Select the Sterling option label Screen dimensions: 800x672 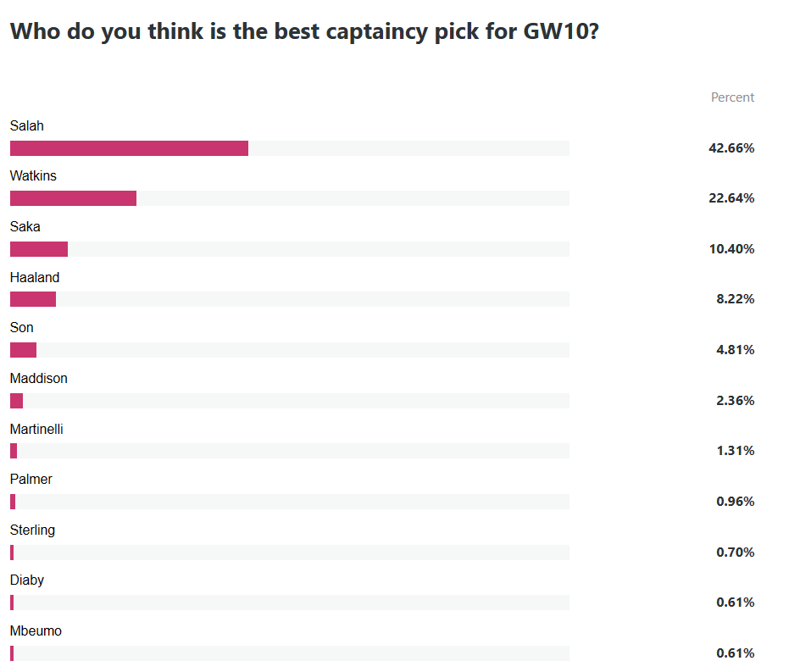(32, 530)
